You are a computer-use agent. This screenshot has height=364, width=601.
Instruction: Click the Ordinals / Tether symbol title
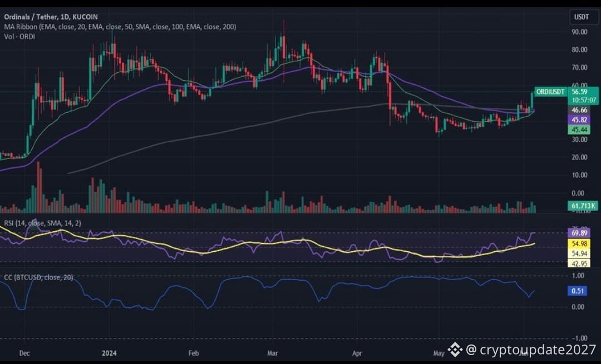(51, 17)
